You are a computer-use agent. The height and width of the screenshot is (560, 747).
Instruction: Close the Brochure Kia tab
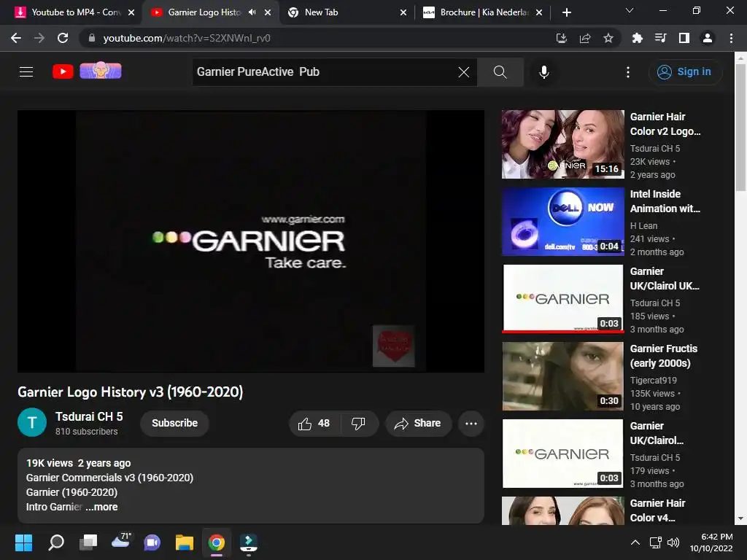pos(539,12)
